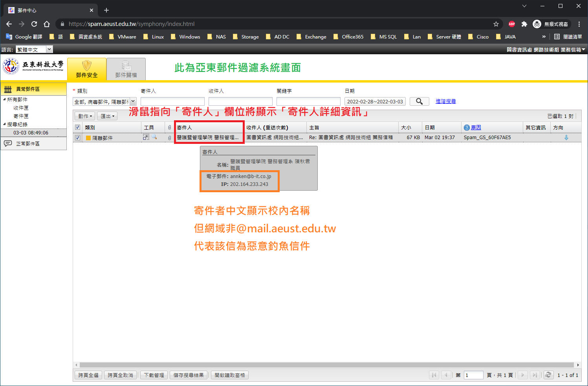The height and width of the screenshot is (386, 588).
Task: Switch to the 郵件歸檔 tab
Action: pos(126,69)
